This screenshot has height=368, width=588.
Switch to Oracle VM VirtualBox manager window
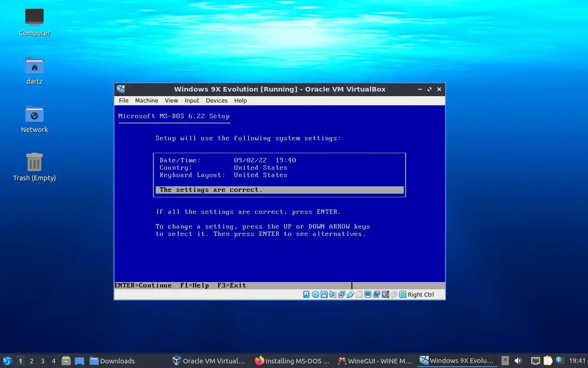209,361
